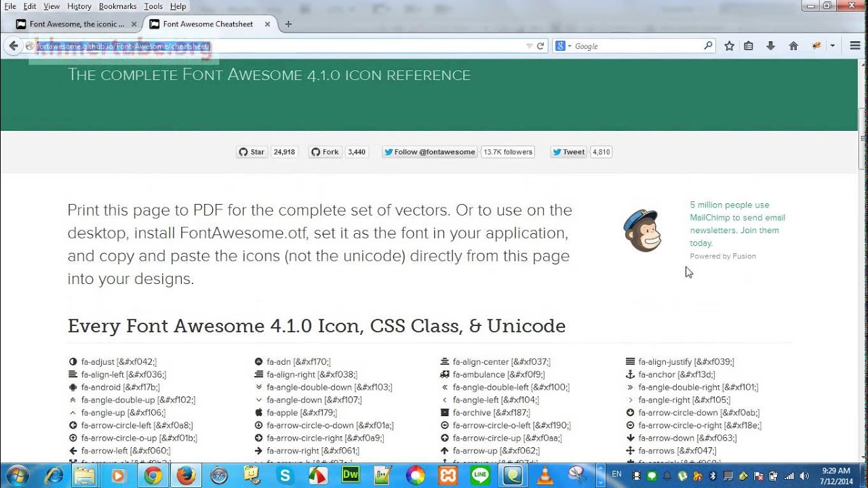The image size is (868, 488).
Task: Select the text fa-arrow-circle-o-right [&#xf18e;]
Action: [700, 425]
